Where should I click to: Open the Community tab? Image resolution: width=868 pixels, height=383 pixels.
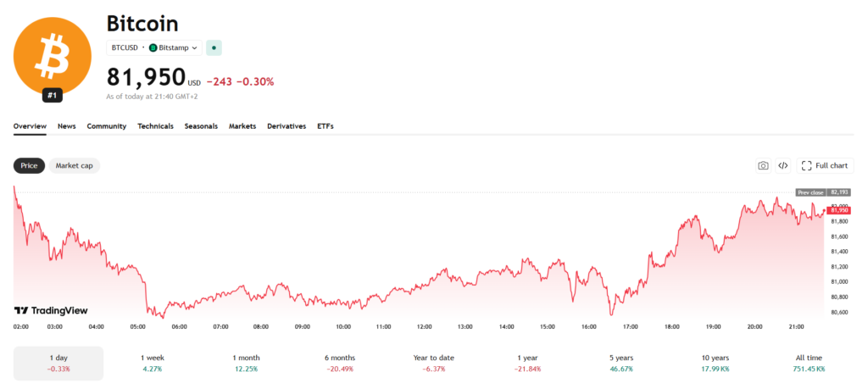pyautogui.click(x=106, y=126)
